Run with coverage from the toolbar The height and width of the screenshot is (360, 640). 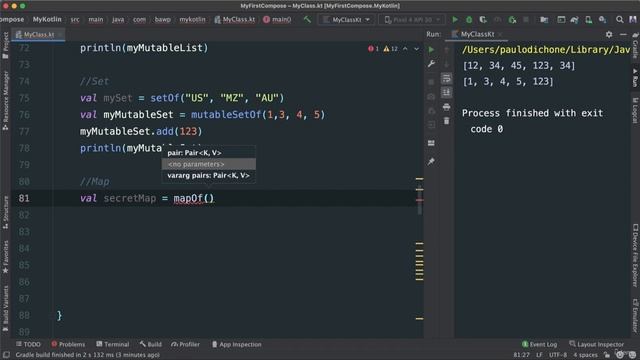(x=483, y=19)
